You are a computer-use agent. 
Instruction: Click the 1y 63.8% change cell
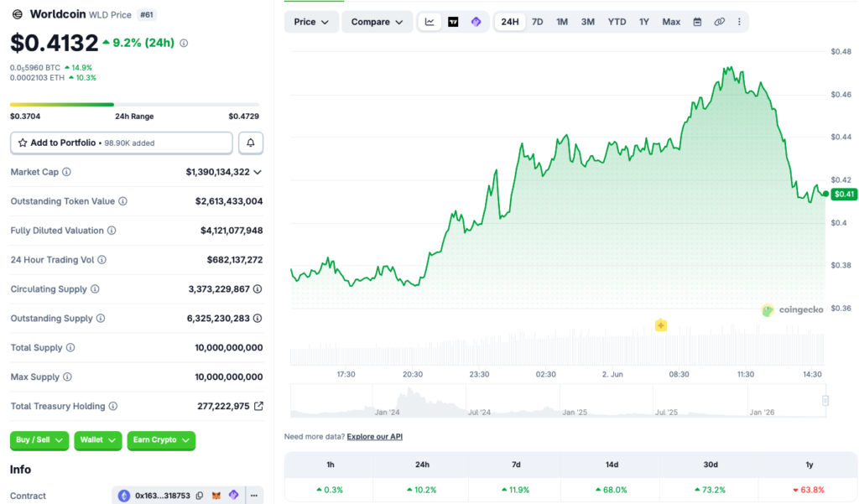point(809,490)
